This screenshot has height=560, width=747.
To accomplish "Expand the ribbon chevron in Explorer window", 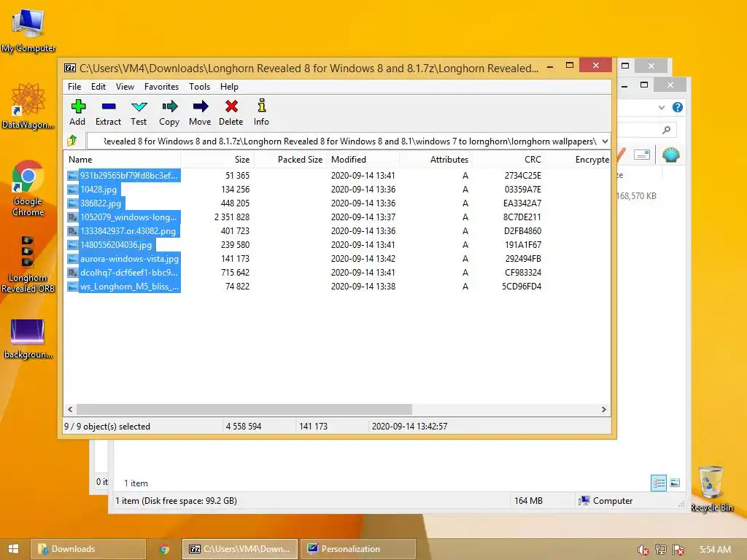I will [x=661, y=108].
